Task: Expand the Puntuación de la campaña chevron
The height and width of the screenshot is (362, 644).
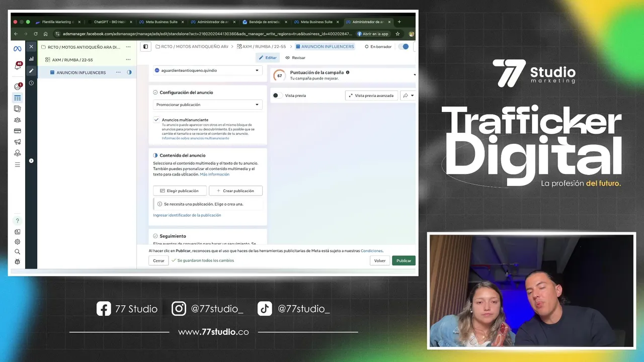Action: pos(415,75)
